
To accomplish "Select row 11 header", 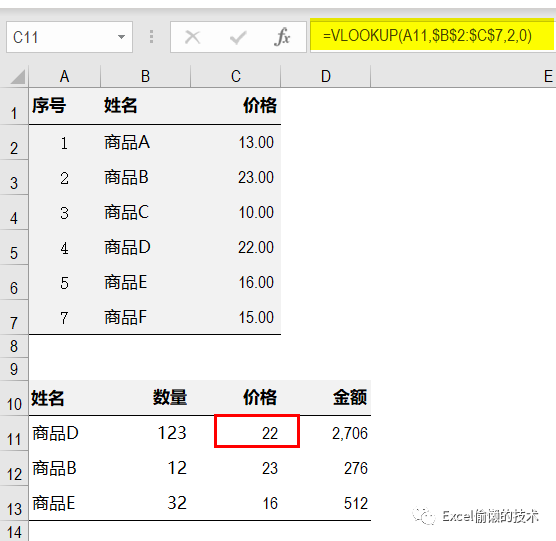I will (14, 433).
